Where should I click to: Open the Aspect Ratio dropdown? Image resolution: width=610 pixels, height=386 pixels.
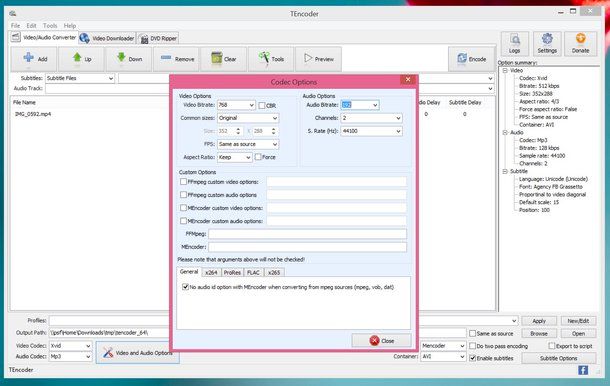tap(234, 157)
